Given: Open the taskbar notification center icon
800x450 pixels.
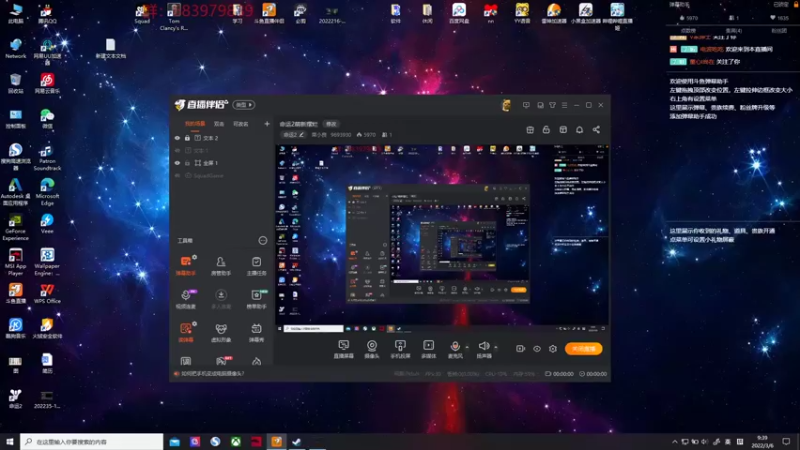Looking at the screenshot, I should (x=786, y=442).
